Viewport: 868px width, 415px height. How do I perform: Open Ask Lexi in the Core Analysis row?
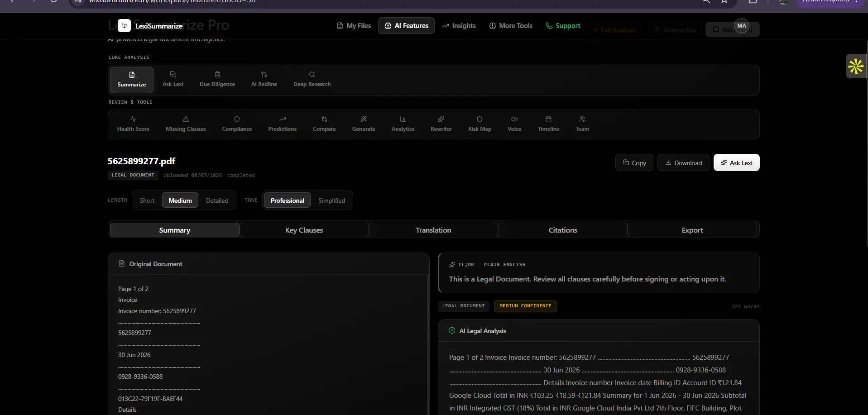[173, 80]
